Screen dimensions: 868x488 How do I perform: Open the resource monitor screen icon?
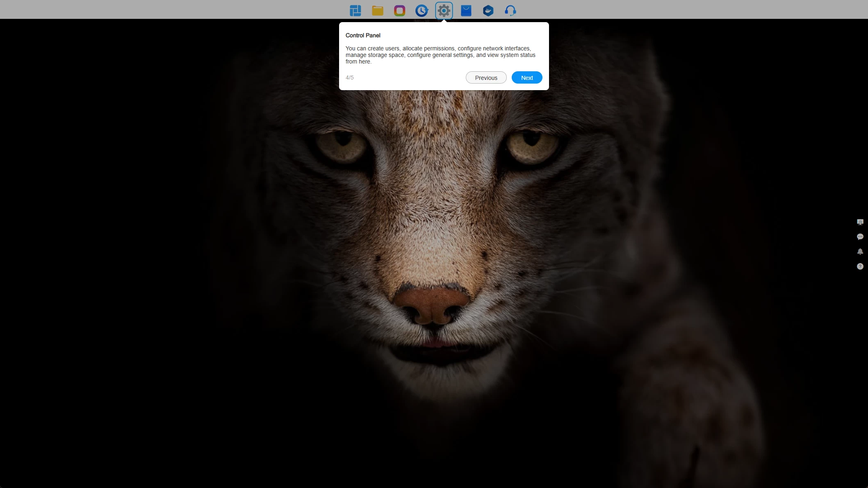pyautogui.click(x=860, y=222)
